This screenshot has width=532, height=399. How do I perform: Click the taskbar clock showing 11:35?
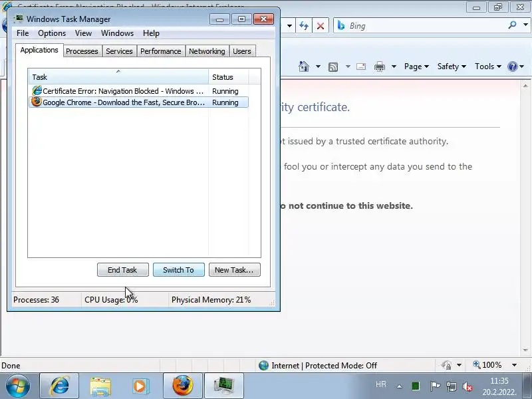[499, 386]
